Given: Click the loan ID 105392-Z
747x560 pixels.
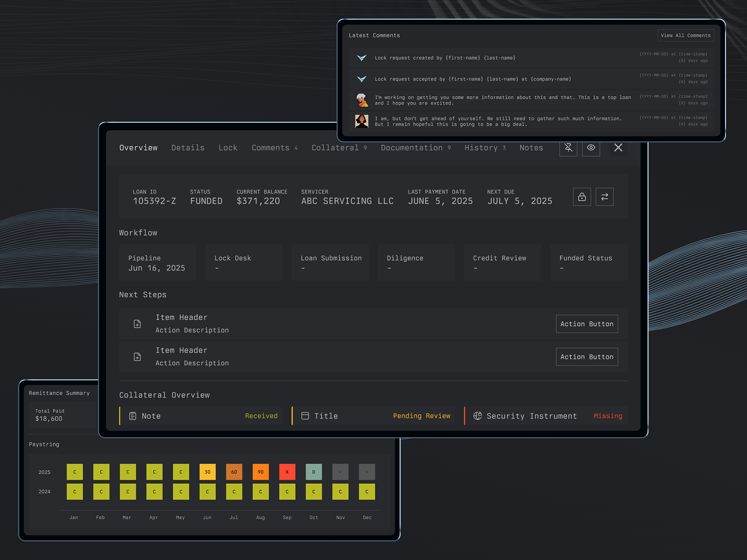Looking at the screenshot, I should coord(155,201).
